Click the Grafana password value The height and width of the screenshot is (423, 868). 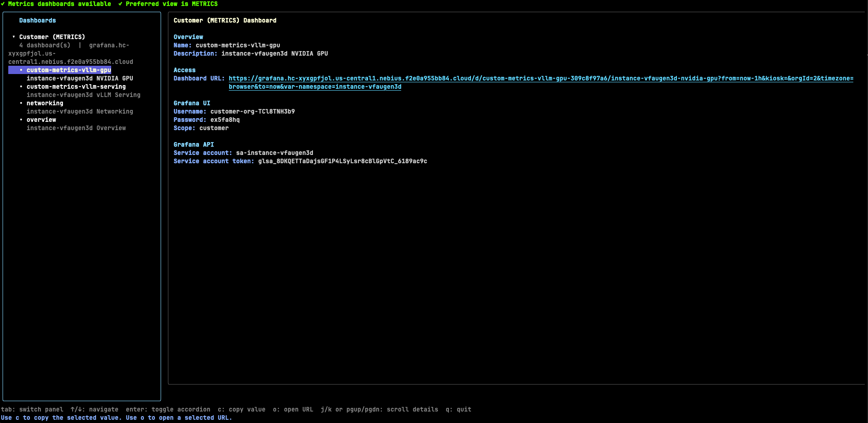(x=225, y=120)
